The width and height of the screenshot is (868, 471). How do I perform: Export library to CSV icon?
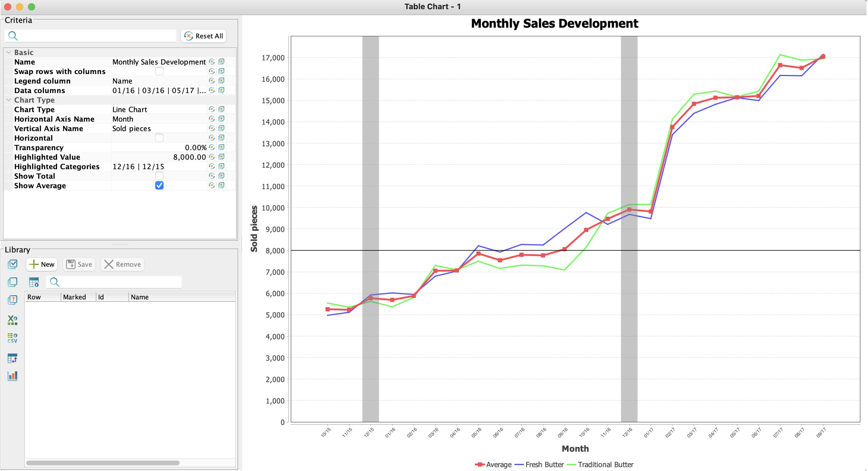pyautogui.click(x=12, y=338)
